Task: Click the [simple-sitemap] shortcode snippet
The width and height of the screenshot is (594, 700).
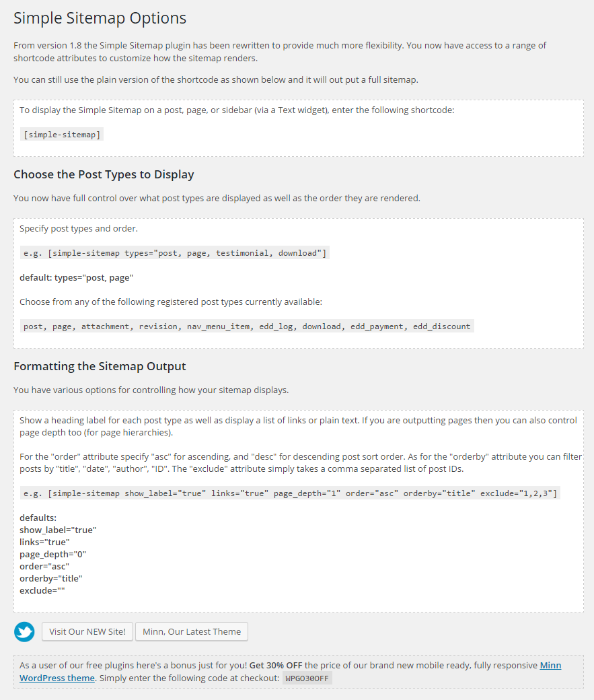Action: pyautogui.click(x=62, y=135)
